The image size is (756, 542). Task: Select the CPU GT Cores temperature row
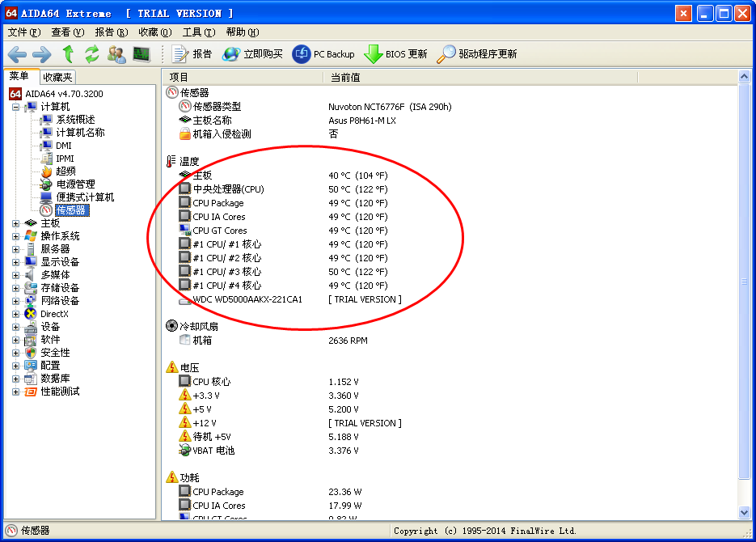click(450, 231)
